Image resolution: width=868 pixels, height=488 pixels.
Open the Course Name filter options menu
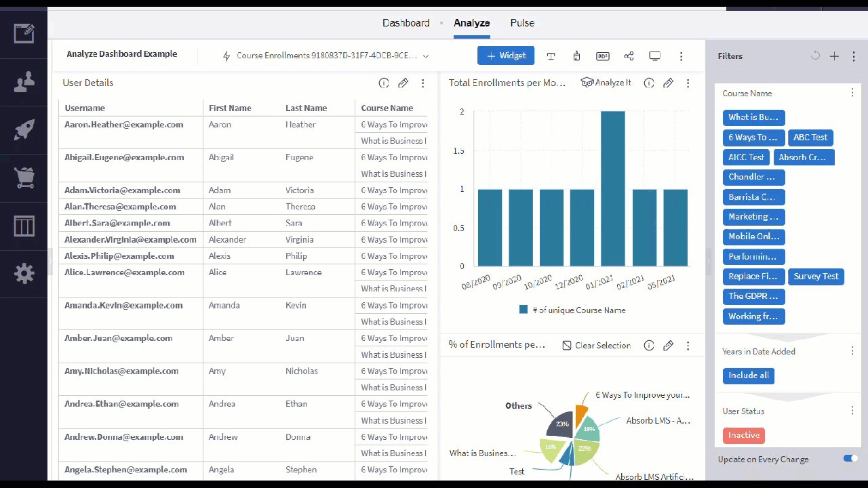click(852, 93)
